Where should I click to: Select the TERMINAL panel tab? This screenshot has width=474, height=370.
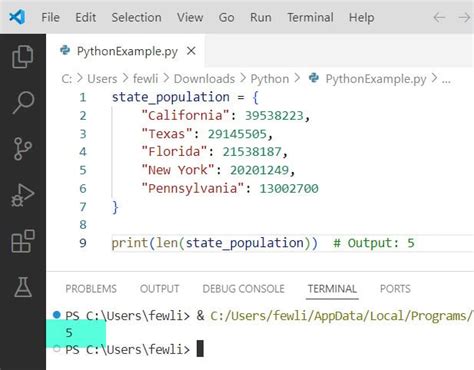(332, 289)
